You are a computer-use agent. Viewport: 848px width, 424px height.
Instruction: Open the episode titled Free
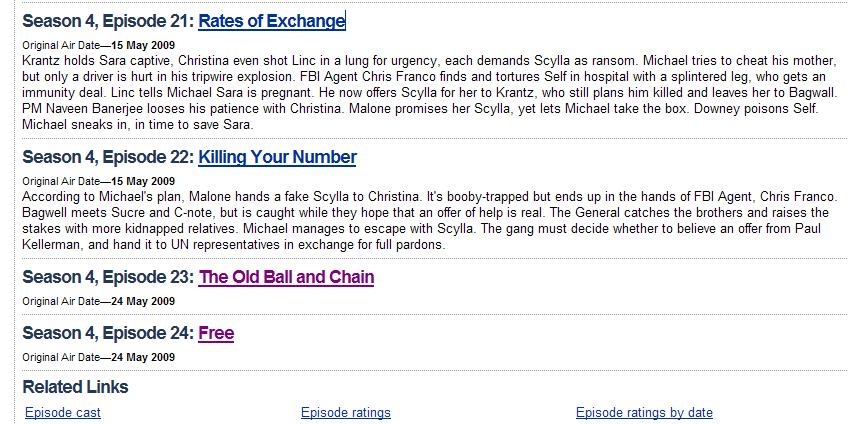[x=216, y=333]
